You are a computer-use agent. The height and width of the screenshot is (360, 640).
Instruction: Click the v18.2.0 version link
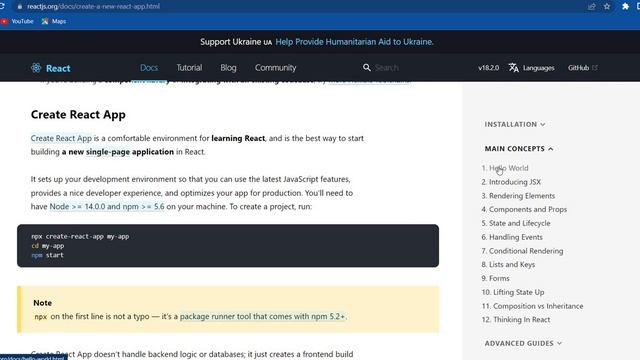(x=489, y=68)
